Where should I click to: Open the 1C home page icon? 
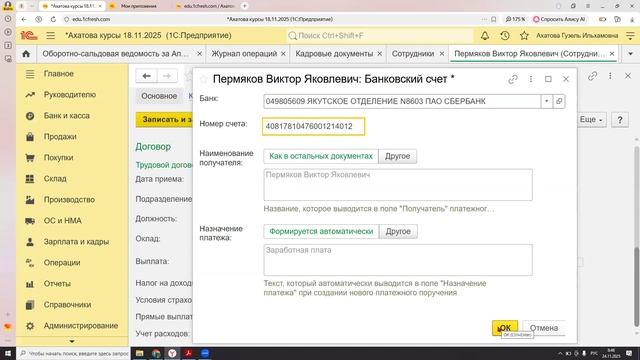26,54
